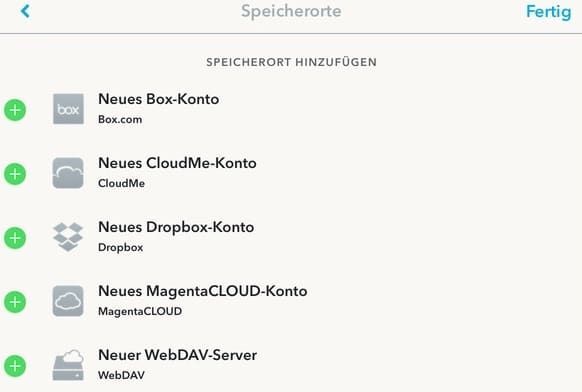Open the Neues MagentaCLOUD-Konto title

(x=202, y=291)
